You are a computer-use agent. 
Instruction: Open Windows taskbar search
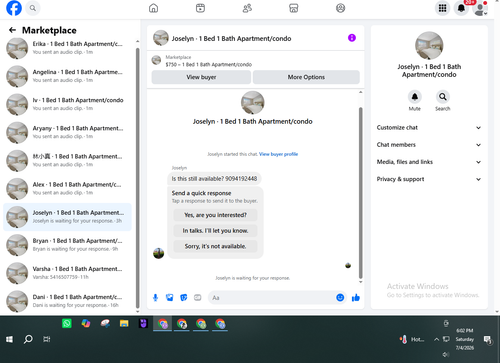(x=28, y=339)
